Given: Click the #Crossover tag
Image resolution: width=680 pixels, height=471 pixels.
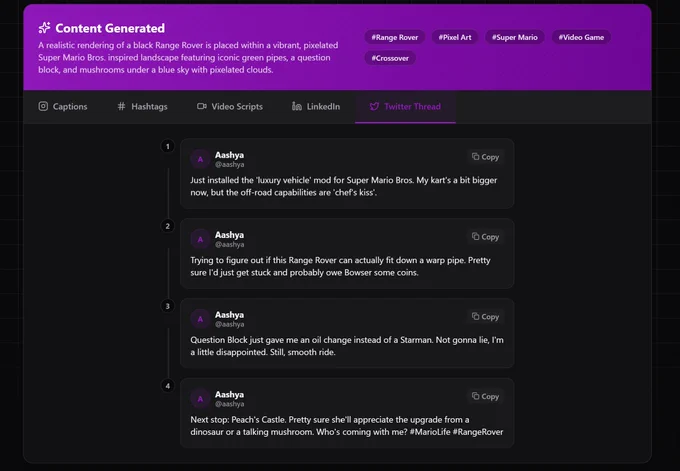Looking at the screenshot, I should (x=390, y=58).
